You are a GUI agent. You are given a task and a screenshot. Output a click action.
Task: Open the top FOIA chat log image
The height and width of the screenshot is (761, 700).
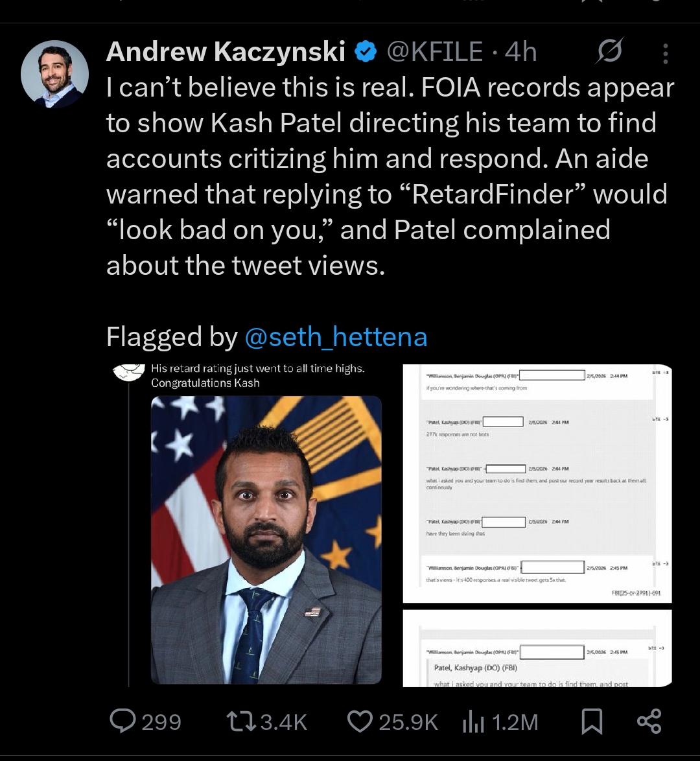click(537, 484)
